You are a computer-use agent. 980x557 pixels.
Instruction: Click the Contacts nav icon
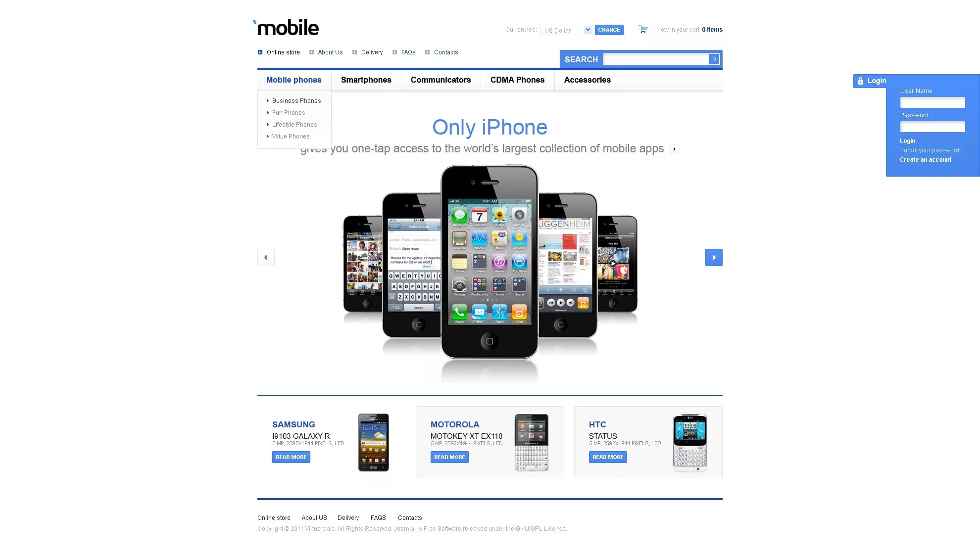coord(426,52)
